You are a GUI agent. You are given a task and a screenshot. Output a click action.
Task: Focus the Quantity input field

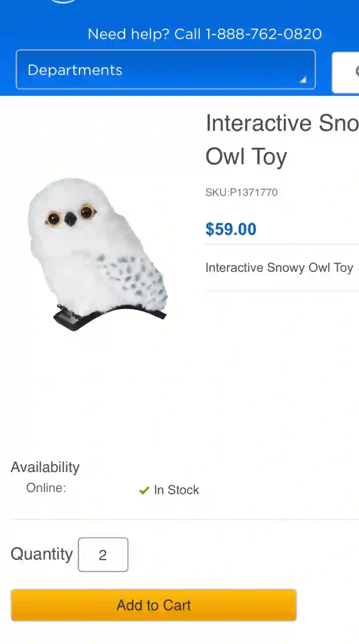point(103,555)
